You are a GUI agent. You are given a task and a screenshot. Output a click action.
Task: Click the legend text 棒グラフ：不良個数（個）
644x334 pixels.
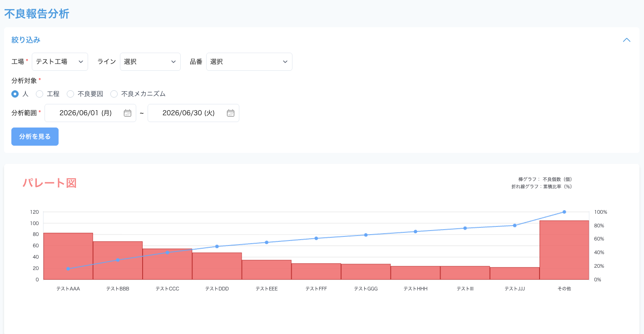point(545,179)
